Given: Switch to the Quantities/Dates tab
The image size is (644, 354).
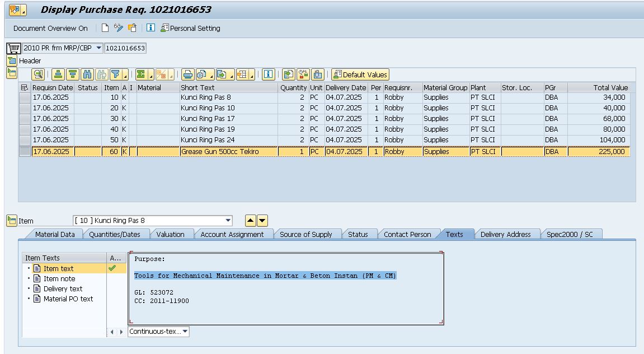Looking at the screenshot, I should click(115, 234).
